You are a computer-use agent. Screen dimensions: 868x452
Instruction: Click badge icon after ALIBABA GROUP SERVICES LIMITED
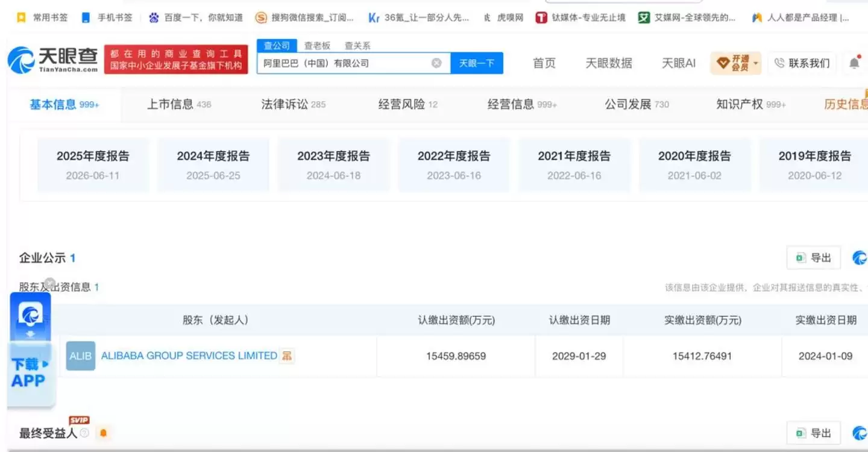[288, 356]
